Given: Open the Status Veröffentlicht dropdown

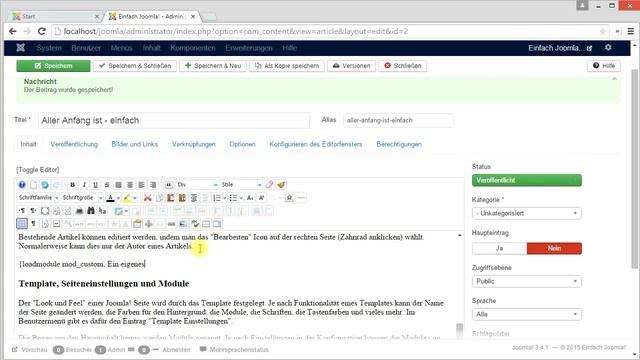Looking at the screenshot, I should click(527, 180).
